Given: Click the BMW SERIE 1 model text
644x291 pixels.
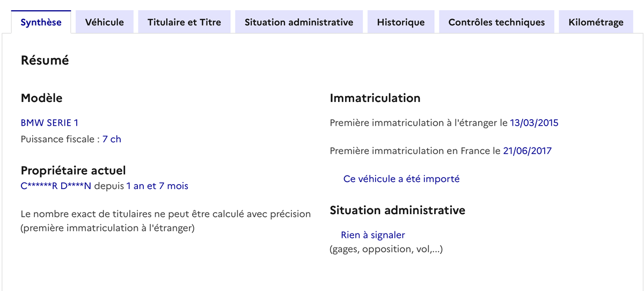Looking at the screenshot, I should [x=49, y=123].
